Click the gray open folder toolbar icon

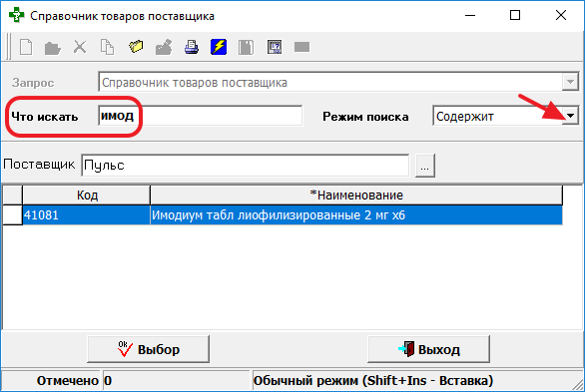[53, 48]
